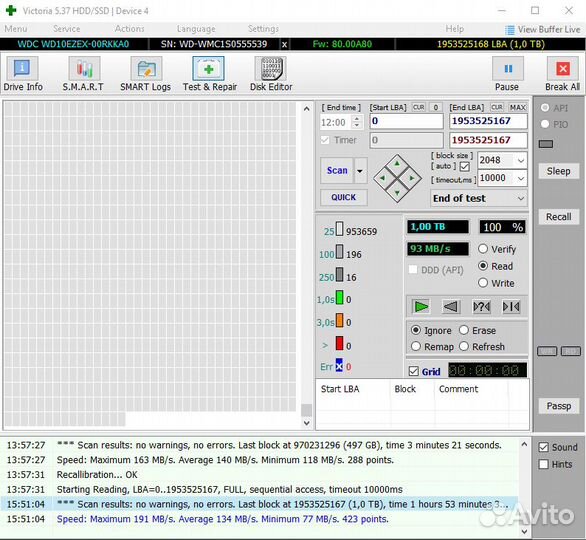Screen dimensions: 586x540
Task: Toggle the auto block size checkbox
Action: tap(465, 166)
